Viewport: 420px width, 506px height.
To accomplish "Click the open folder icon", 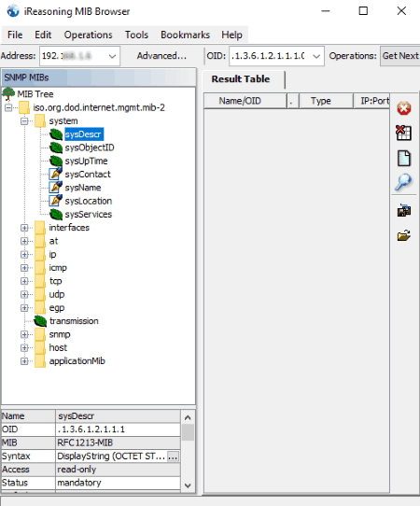I will coord(404,235).
